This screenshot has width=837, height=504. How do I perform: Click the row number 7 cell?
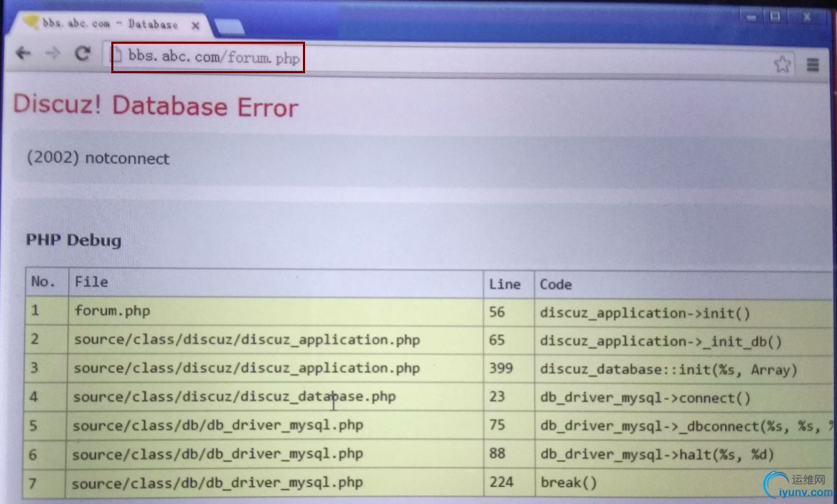(45, 484)
